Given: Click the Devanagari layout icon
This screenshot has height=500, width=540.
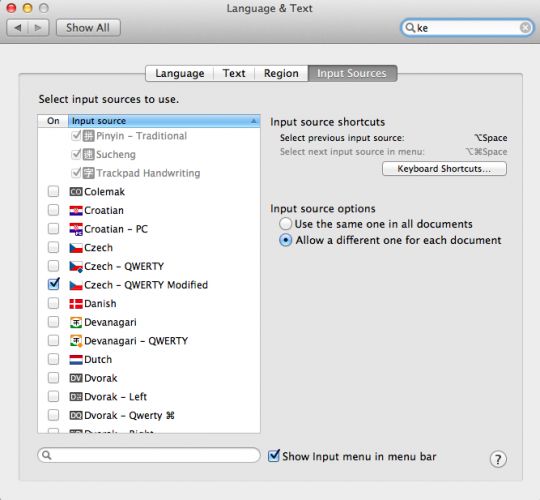Looking at the screenshot, I should pos(76,322).
